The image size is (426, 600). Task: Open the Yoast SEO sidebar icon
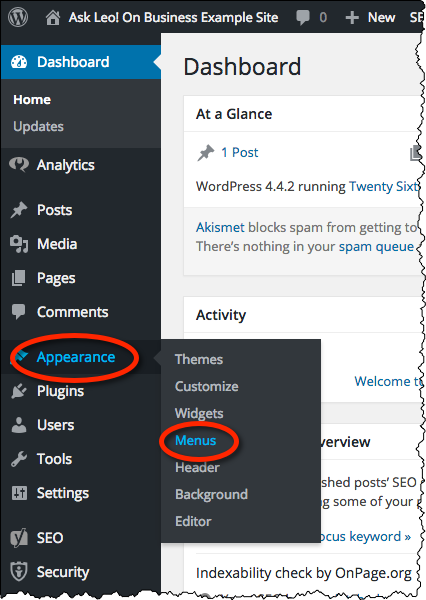(x=19, y=538)
